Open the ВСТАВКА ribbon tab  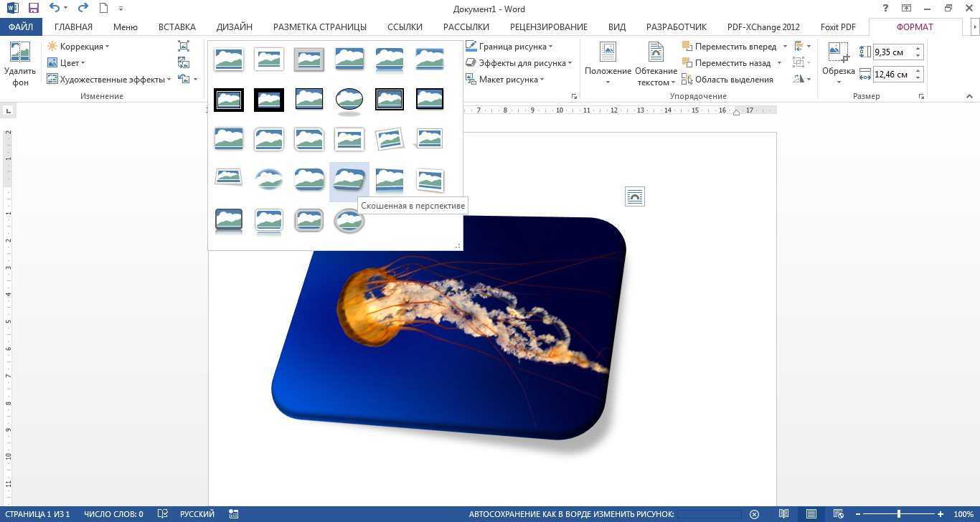tap(176, 27)
